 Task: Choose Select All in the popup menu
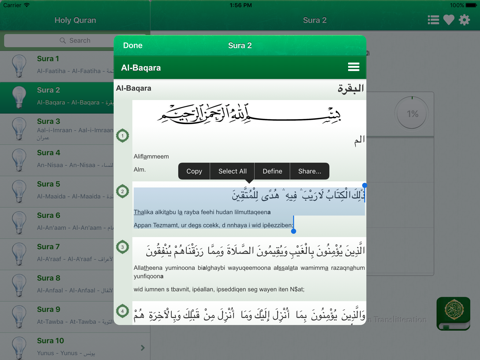(x=232, y=171)
